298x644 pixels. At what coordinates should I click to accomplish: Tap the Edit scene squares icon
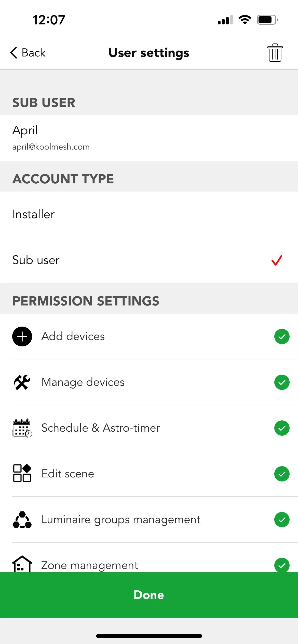click(x=22, y=473)
